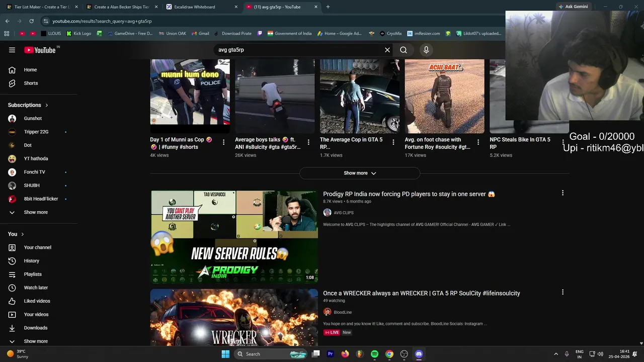Open the Windows Start menu
The height and width of the screenshot is (362, 644).
point(225,354)
